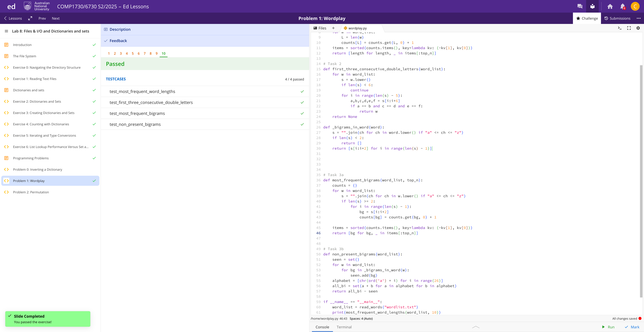The width and height of the screenshot is (644, 332).
Task: Open Exercise 0: Navigating the Directory Structure
Action: pyautogui.click(x=50, y=67)
